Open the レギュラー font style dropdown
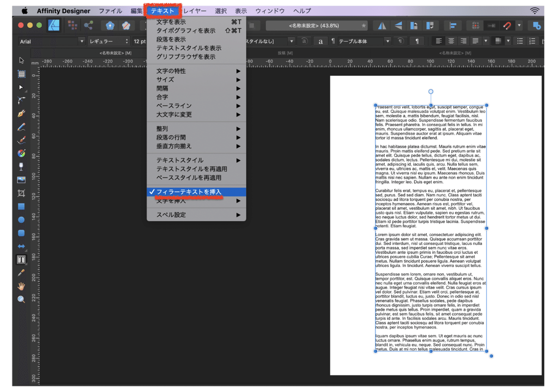This screenshot has height=392, width=556. [x=109, y=41]
